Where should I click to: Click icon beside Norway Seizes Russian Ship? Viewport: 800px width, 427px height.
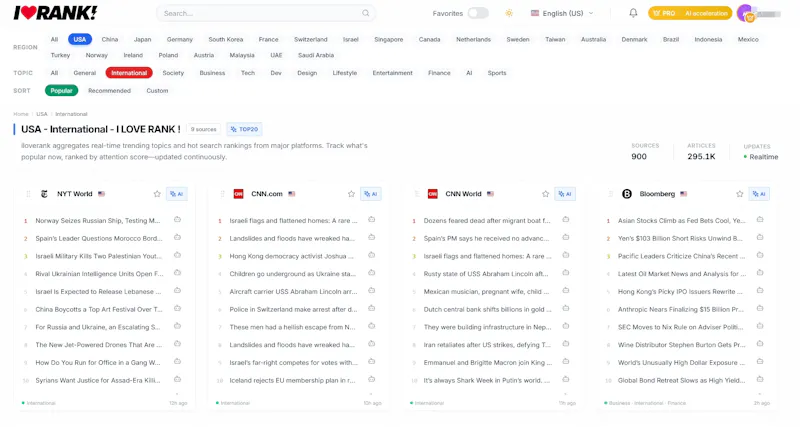pyautogui.click(x=178, y=220)
